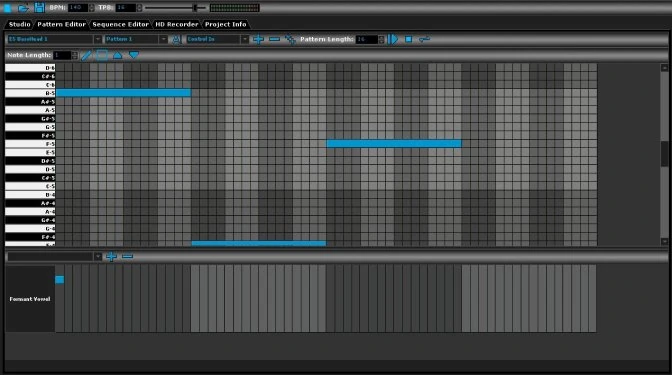This screenshot has height=375, width=672.
Task: Add a pattern with the top plus icon
Action: tap(258, 39)
